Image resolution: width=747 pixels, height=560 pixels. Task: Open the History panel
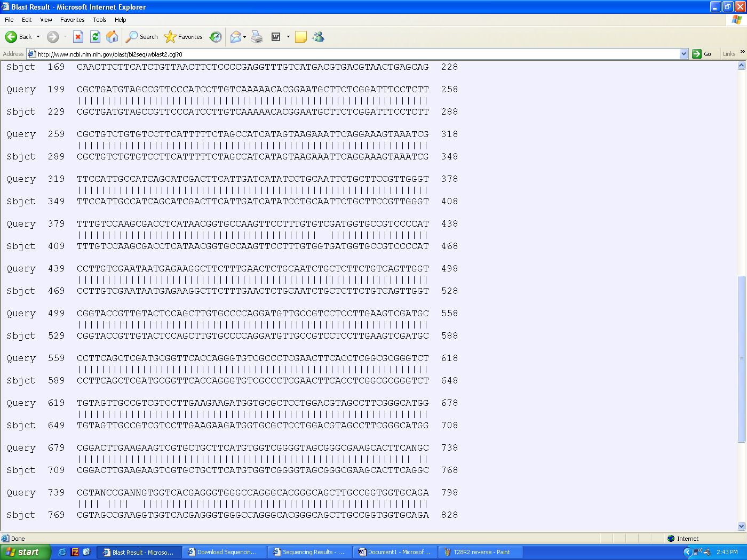216,37
